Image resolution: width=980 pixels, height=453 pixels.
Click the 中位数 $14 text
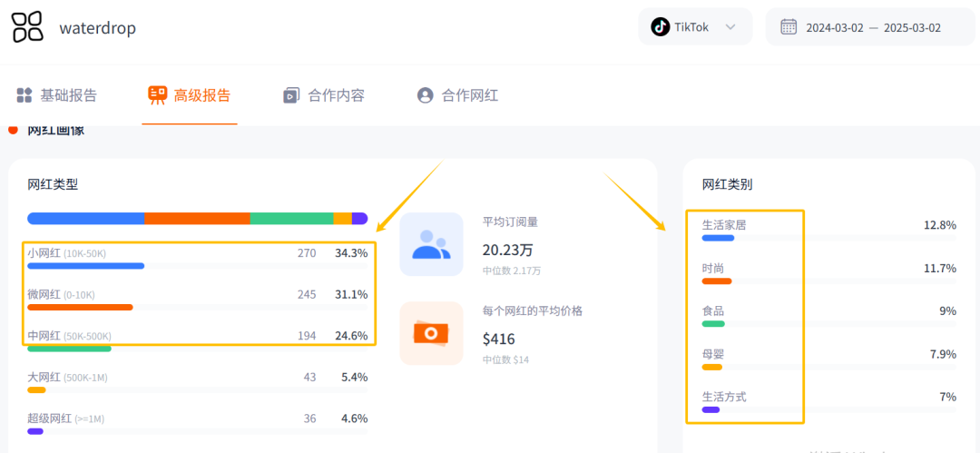tap(506, 359)
